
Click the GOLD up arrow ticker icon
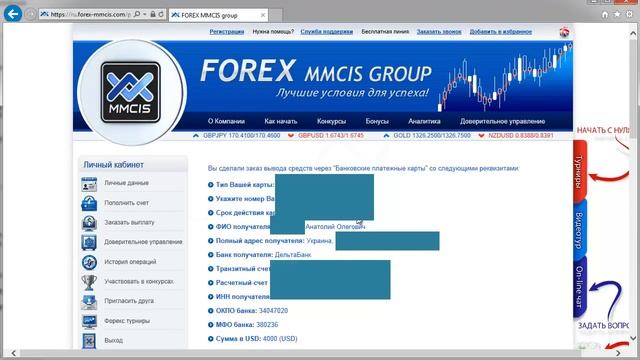coord(386,136)
